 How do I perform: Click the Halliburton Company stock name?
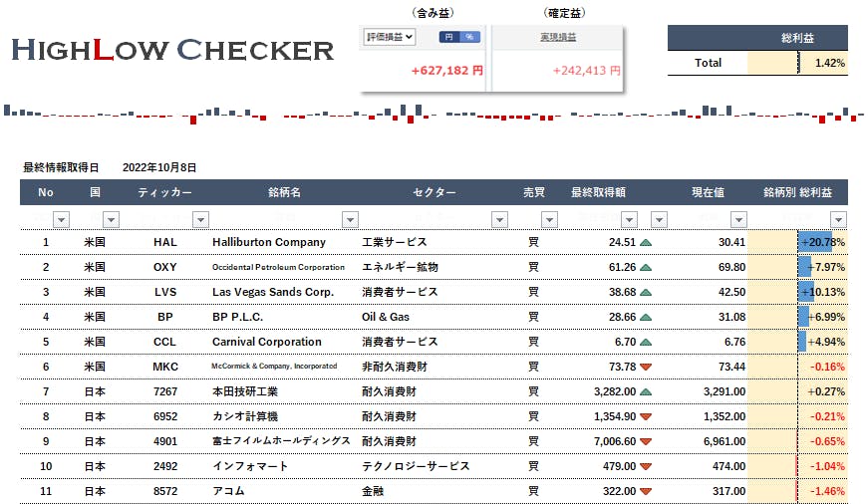point(269,242)
